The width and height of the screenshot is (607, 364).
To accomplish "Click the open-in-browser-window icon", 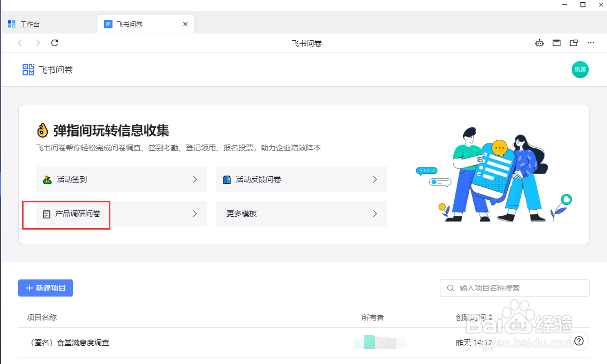I will click(x=556, y=43).
